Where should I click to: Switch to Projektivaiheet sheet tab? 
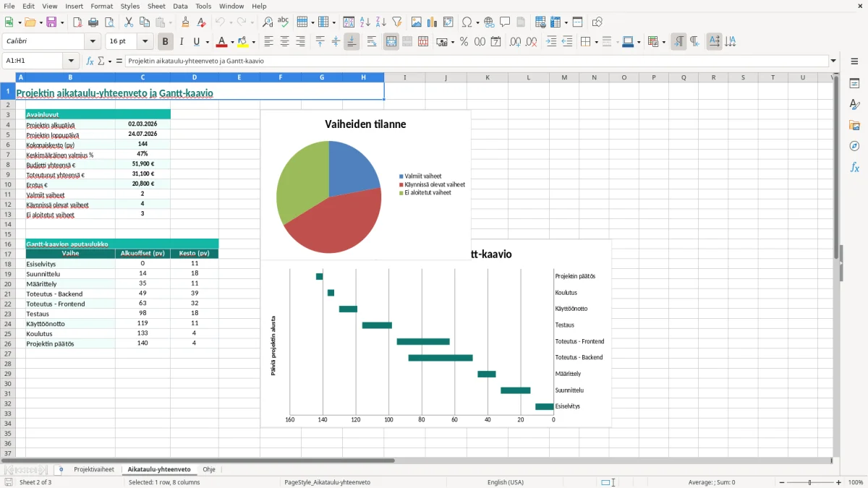pyautogui.click(x=94, y=469)
